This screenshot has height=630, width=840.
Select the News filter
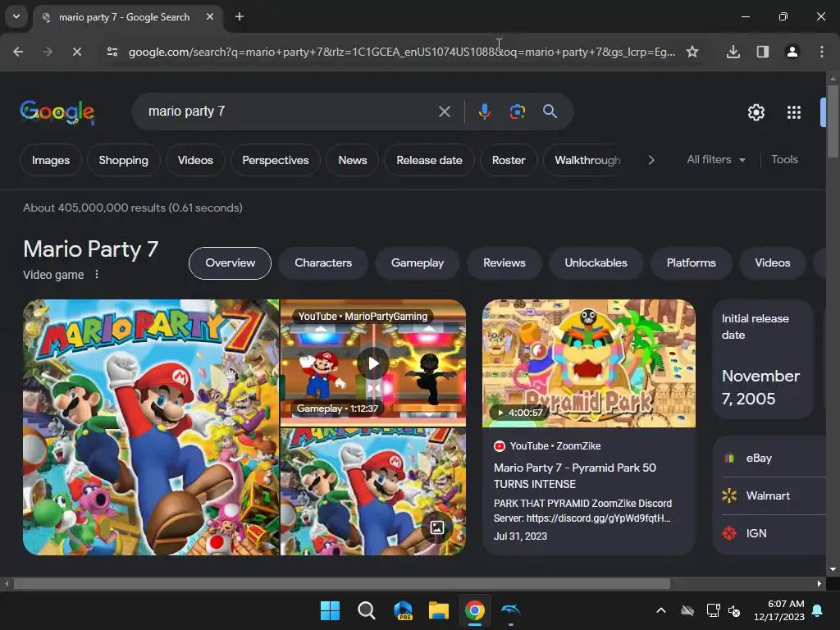[353, 160]
